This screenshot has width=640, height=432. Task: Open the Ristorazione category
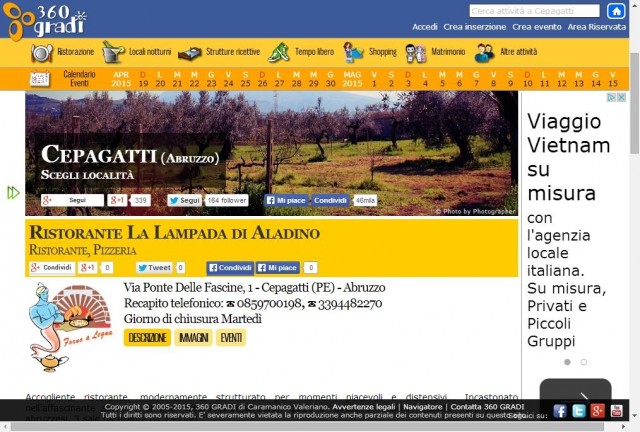pos(62,52)
